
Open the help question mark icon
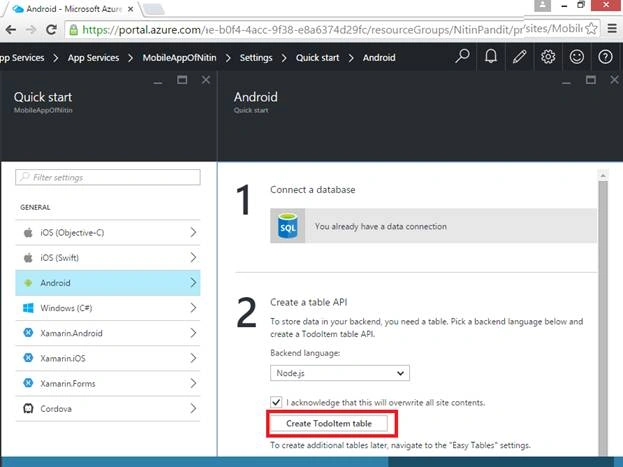click(605, 57)
